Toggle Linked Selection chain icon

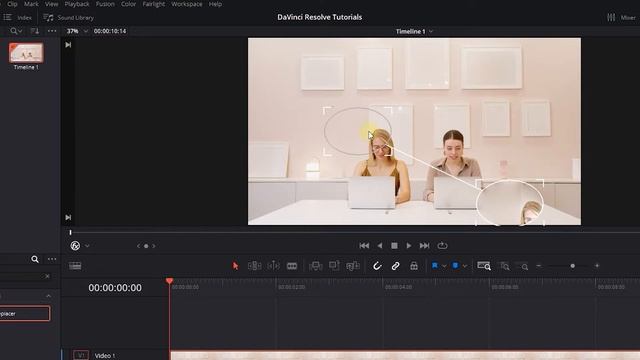[x=396, y=266]
